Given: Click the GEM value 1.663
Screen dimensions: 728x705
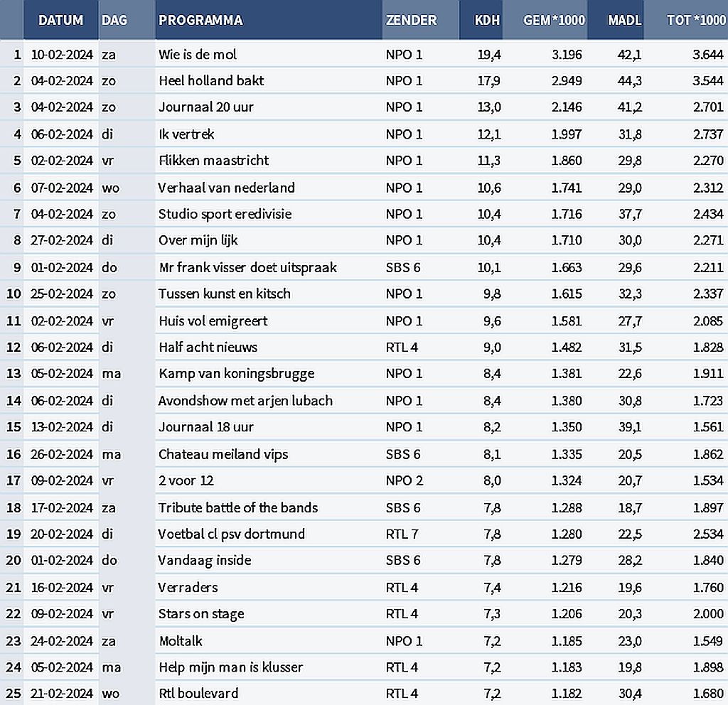Looking at the screenshot, I should (567, 267).
